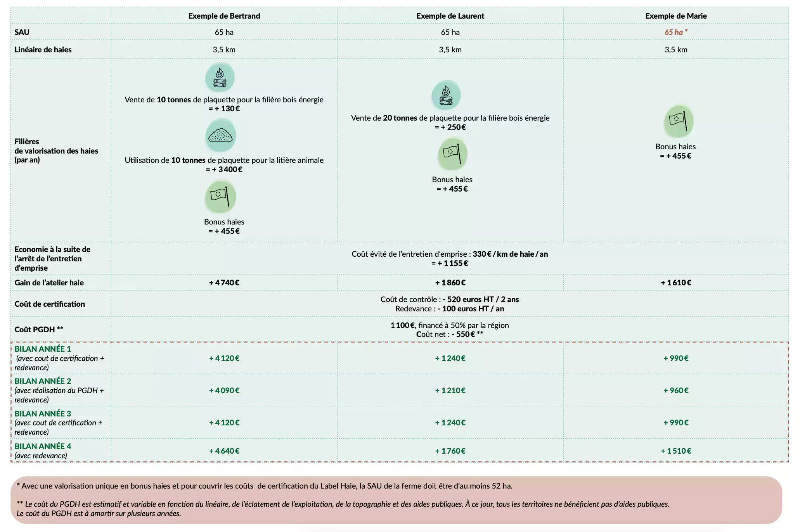This screenshot has height=532, width=800.
Task: Click the '= + 130€' amount
Action: pyautogui.click(x=224, y=109)
